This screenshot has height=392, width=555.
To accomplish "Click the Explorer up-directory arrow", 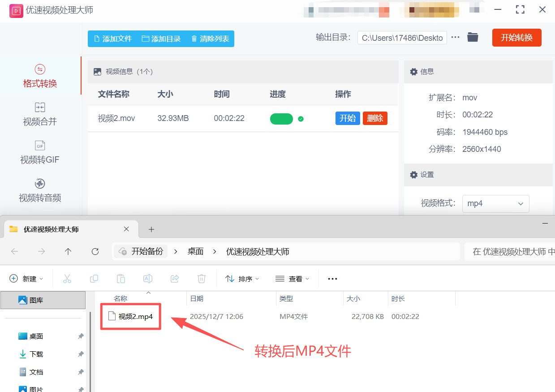I will pyautogui.click(x=68, y=252).
